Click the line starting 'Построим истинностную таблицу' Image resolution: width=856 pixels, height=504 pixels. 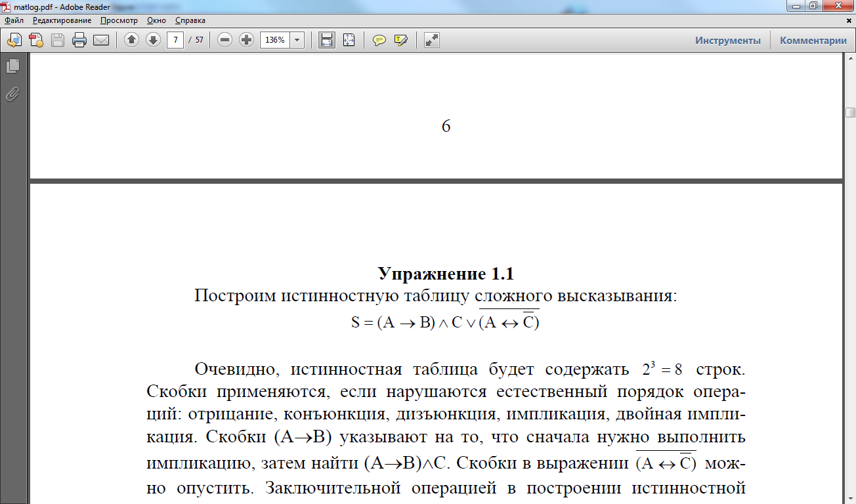[x=435, y=296]
